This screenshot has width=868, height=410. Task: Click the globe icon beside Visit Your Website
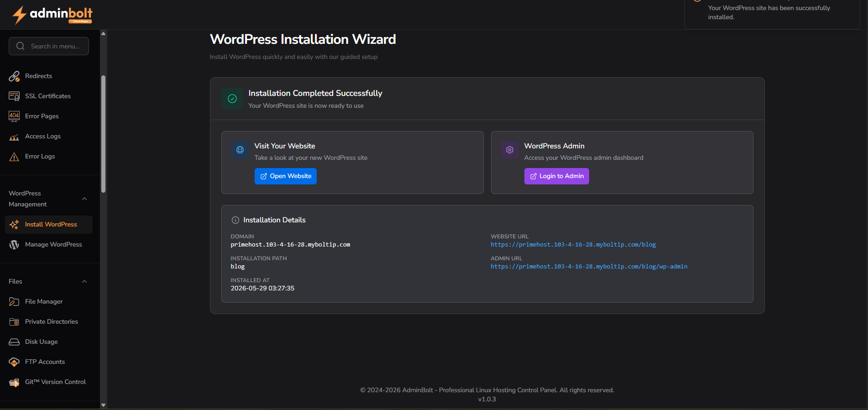coord(240,150)
